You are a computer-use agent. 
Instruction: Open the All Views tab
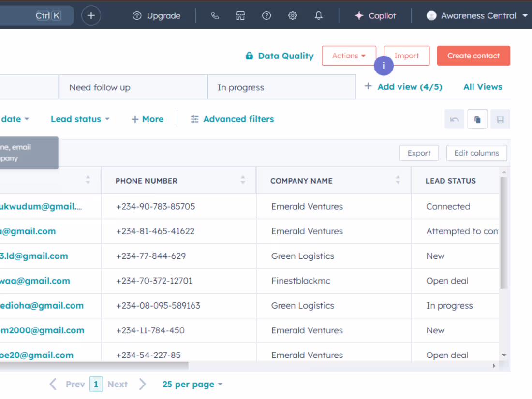click(482, 87)
